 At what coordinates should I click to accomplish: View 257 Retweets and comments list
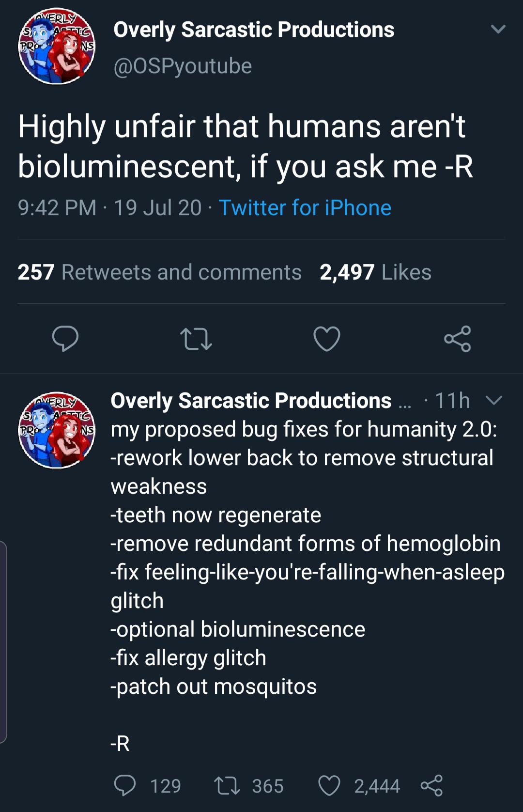159,272
